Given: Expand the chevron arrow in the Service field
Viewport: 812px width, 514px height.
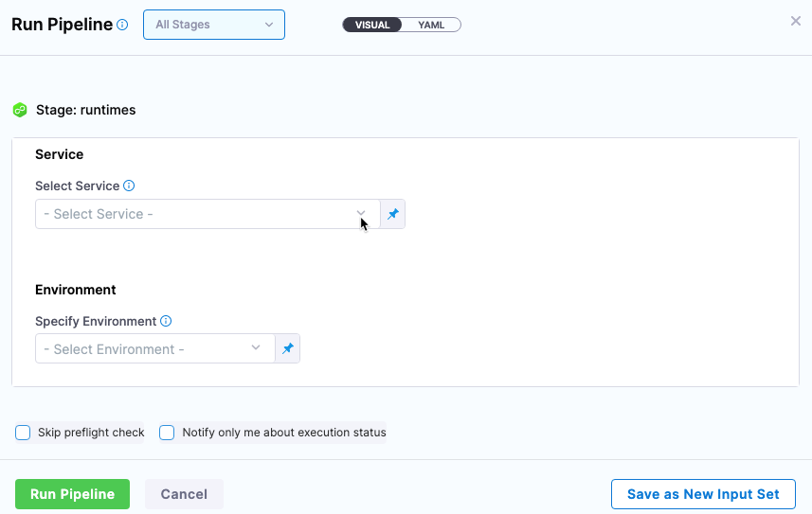Looking at the screenshot, I should coord(361,214).
